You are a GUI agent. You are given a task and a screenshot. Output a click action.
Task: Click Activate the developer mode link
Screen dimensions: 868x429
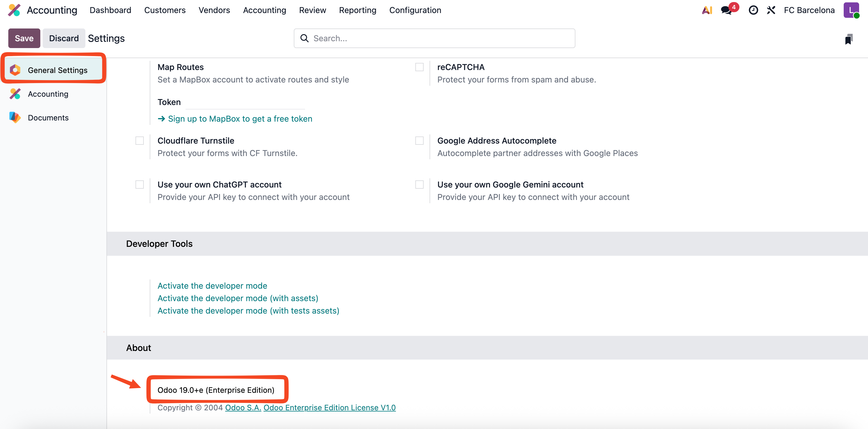[212, 286]
